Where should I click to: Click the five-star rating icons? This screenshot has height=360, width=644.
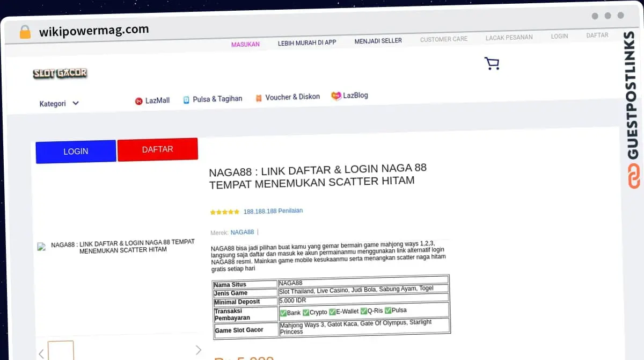tap(225, 212)
